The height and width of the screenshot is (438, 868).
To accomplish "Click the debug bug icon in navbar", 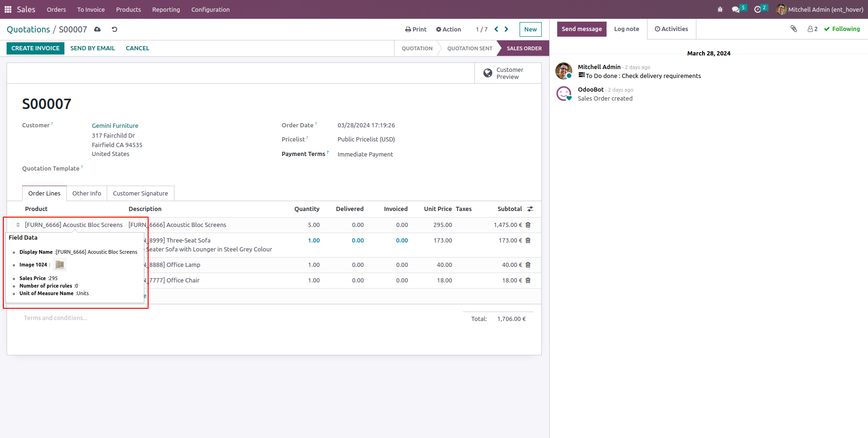I will [x=720, y=9].
